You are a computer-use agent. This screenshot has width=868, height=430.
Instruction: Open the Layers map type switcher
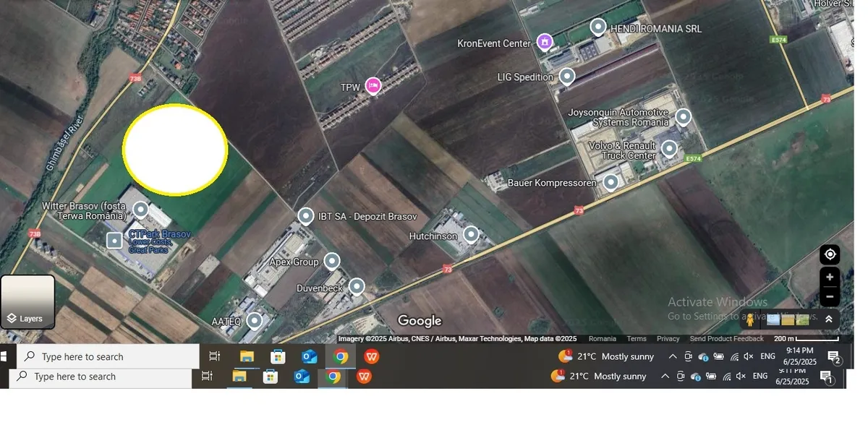[x=27, y=302]
